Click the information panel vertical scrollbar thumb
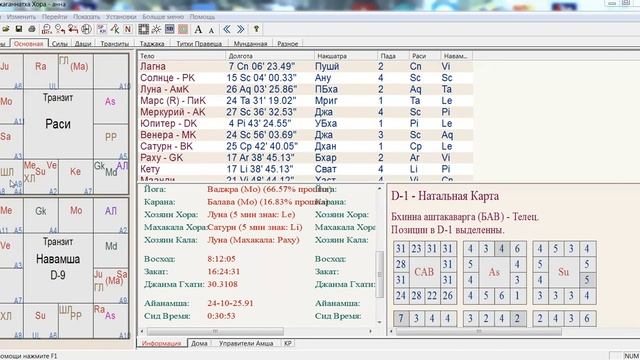 point(380,273)
